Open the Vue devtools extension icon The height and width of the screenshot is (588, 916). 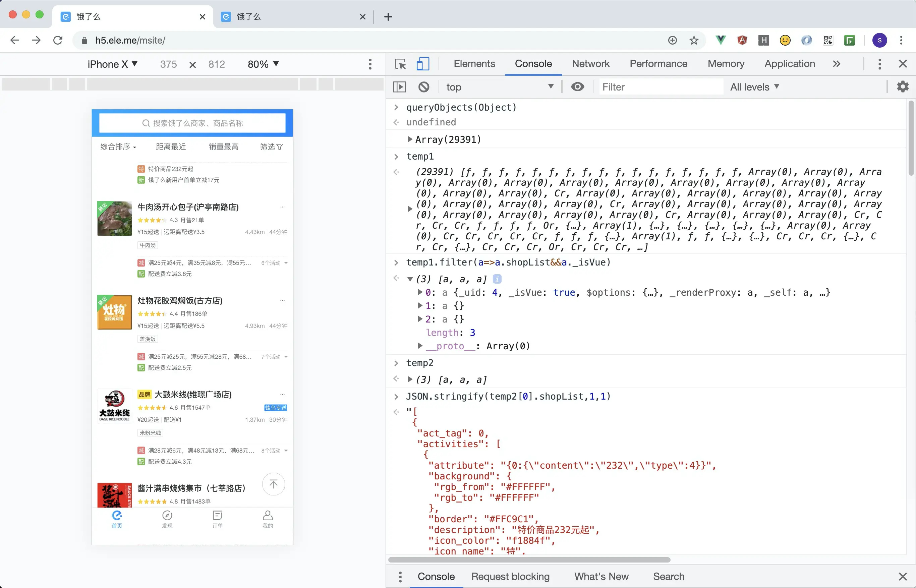(720, 40)
